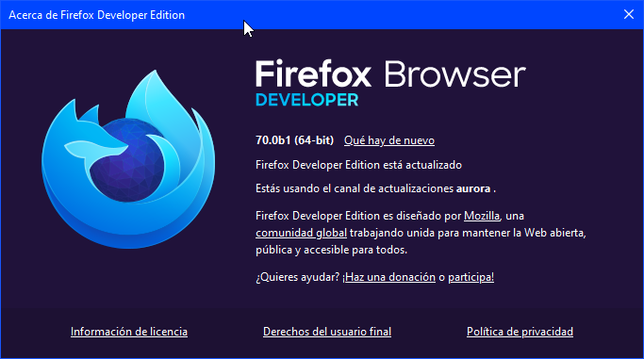Click the Firefox Developer Edition logo
644x359 pixels.
pyautogui.click(x=128, y=159)
